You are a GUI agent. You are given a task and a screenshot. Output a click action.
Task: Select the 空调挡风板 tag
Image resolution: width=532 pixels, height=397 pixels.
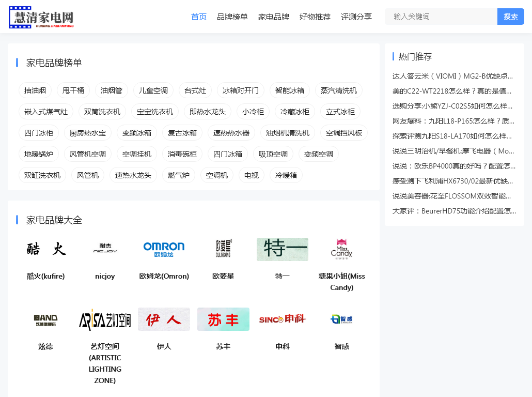coord(344,133)
